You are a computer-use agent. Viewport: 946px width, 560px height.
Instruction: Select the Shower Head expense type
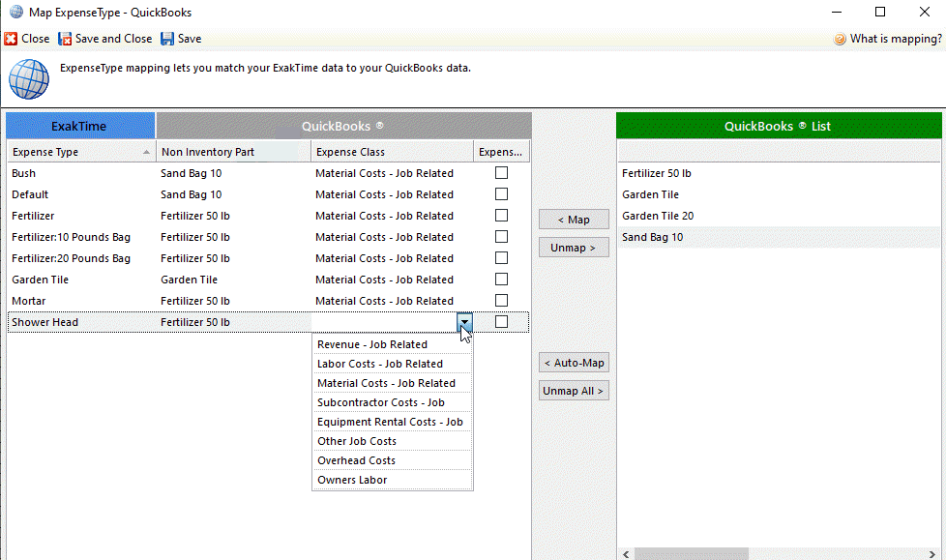(x=44, y=322)
